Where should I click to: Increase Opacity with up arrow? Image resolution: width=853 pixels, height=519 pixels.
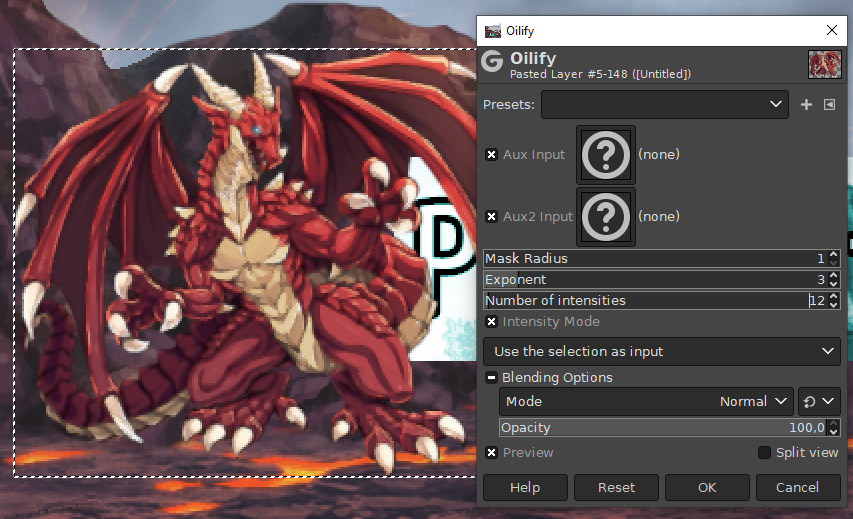tap(833, 423)
